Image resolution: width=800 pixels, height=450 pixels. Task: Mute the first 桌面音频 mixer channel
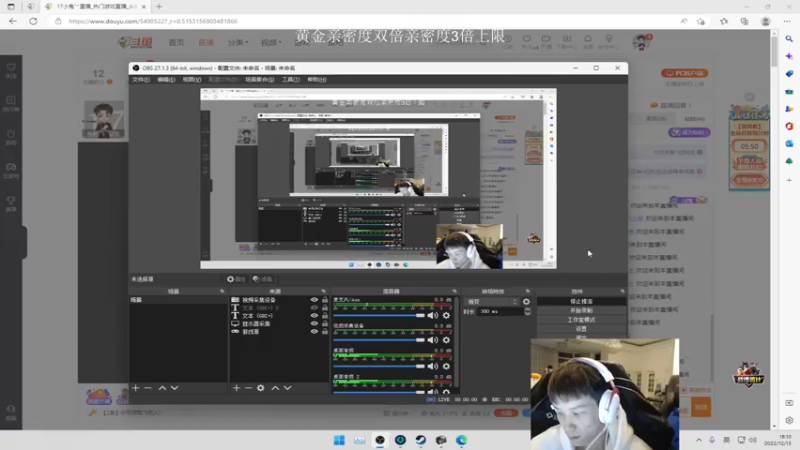click(433, 366)
